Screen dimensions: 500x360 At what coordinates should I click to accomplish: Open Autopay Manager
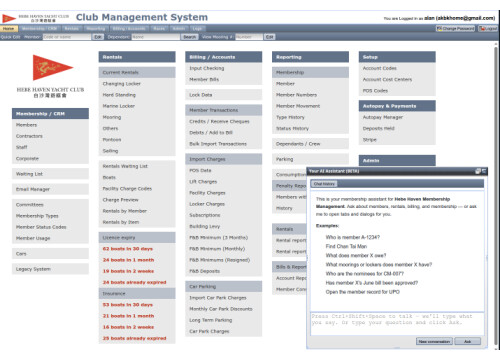tap(383, 117)
